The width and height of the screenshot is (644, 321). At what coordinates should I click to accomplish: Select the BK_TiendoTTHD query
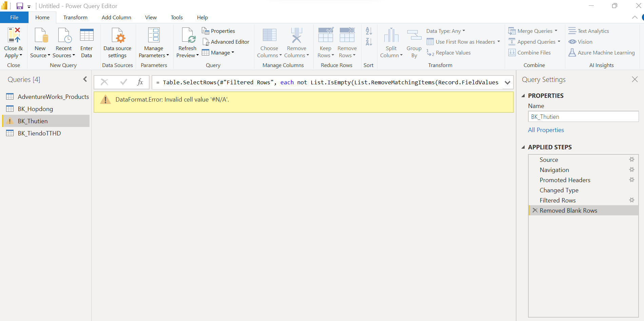click(x=46, y=133)
